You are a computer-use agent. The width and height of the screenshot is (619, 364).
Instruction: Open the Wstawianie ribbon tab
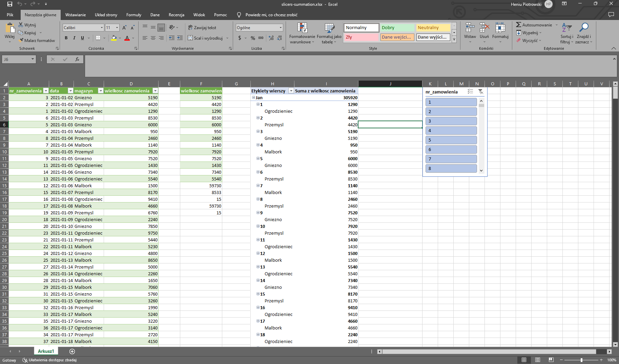pyautogui.click(x=75, y=15)
